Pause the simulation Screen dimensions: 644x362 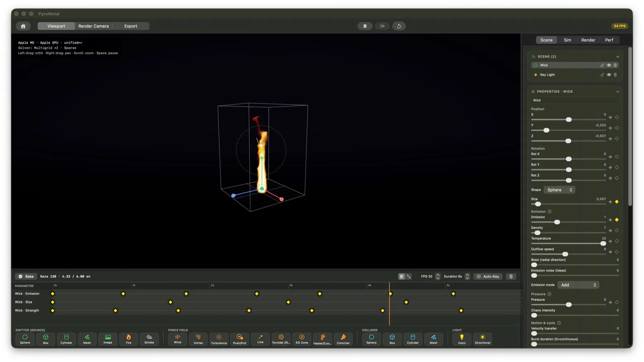click(x=365, y=26)
